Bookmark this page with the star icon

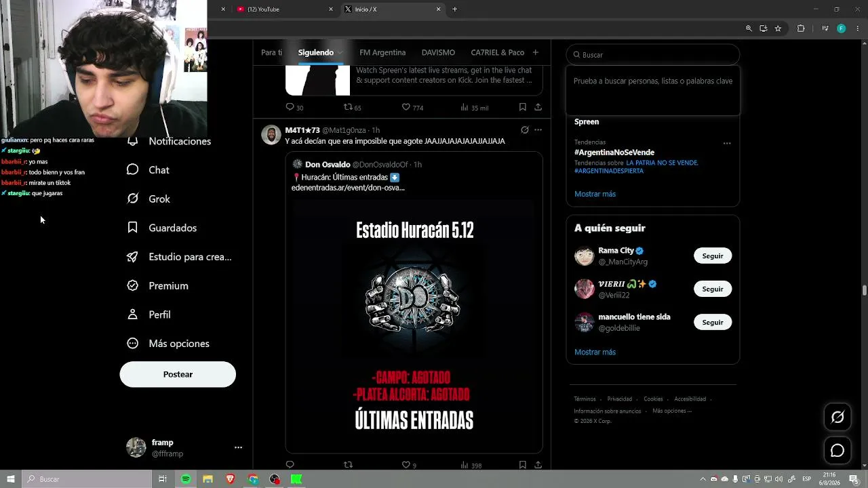[x=778, y=28]
